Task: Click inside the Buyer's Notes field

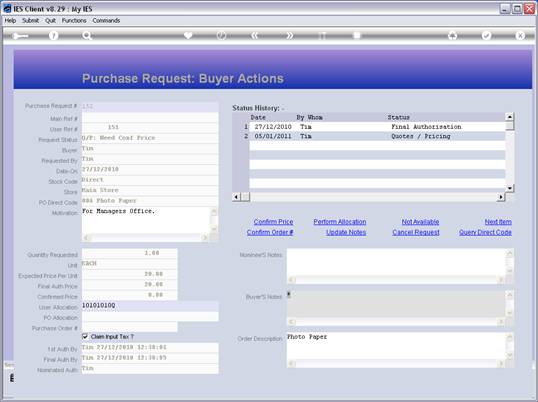Action: (396, 304)
